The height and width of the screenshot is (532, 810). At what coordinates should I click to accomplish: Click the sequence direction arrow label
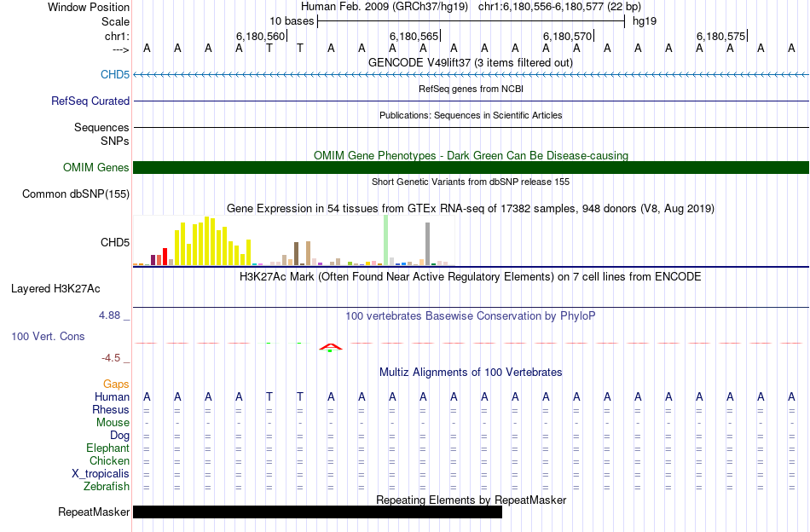[121, 49]
